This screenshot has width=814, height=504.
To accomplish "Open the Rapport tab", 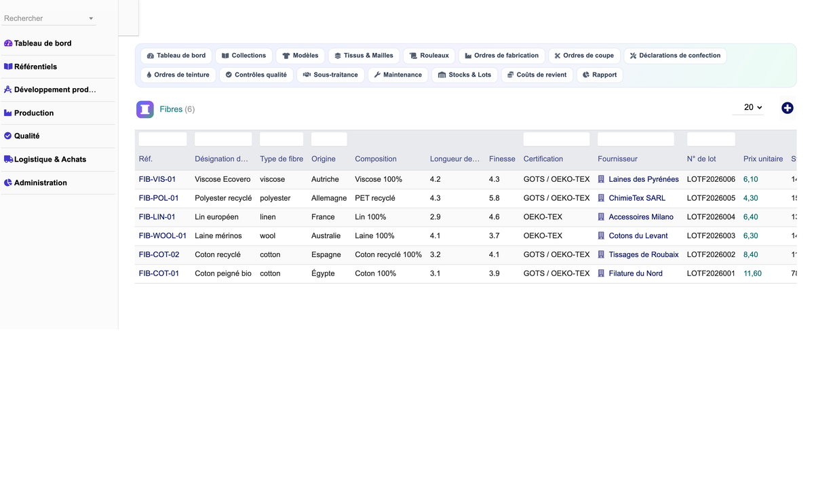I will tap(600, 75).
